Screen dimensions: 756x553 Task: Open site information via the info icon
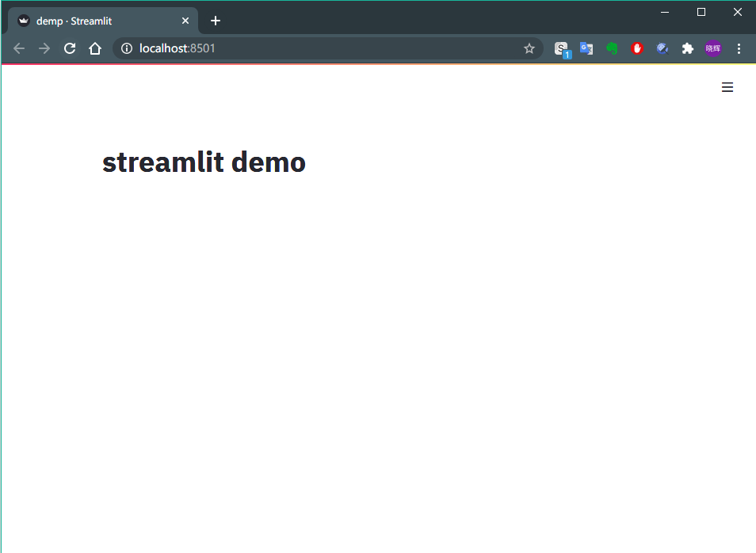click(x=127, y=48)
